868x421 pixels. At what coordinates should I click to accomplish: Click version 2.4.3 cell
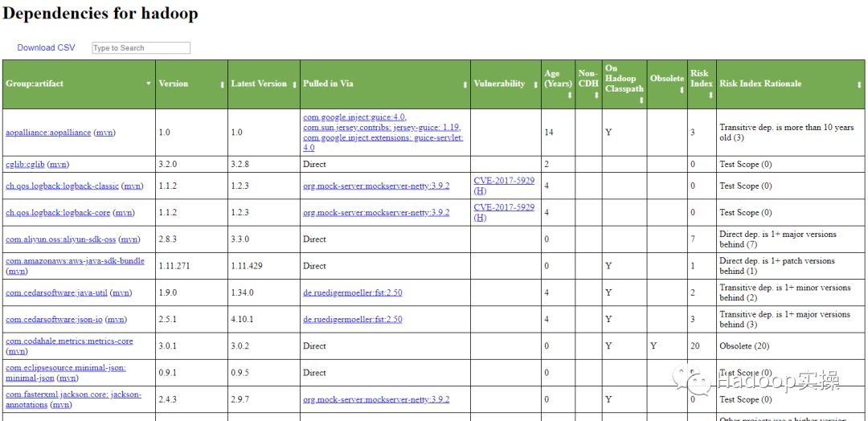coord(191,399)
